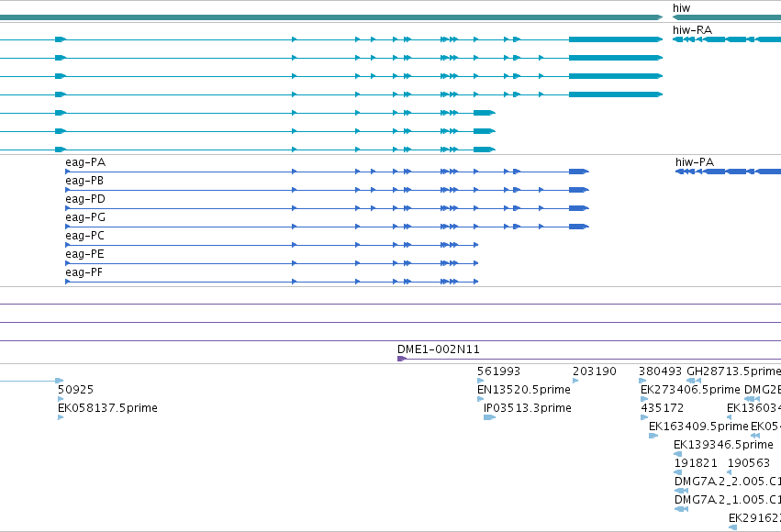Select the eag-PA protein feature label

[x=85, y=162]
